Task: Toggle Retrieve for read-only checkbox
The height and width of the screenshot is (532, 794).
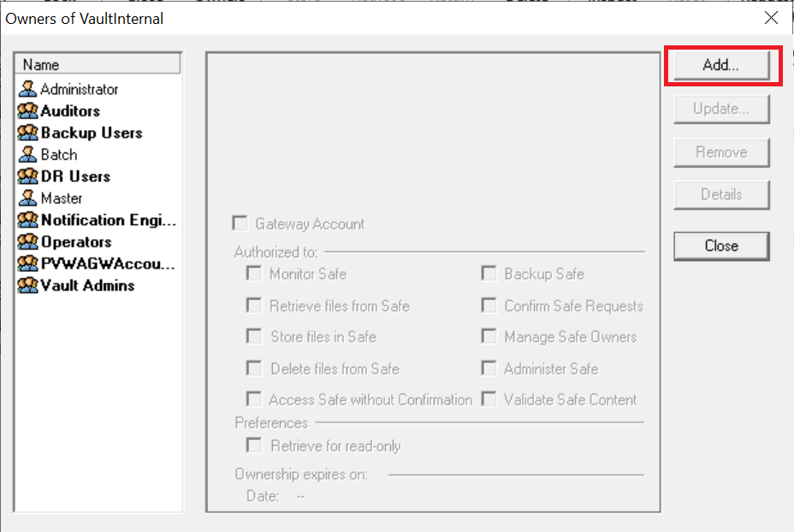Action: (x=254, y=446)
